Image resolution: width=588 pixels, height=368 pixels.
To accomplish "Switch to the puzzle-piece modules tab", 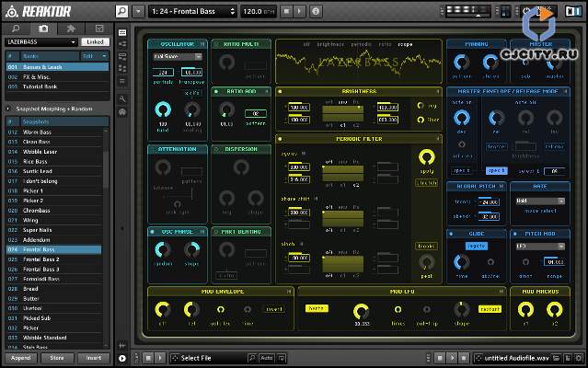I will (71, 29).
